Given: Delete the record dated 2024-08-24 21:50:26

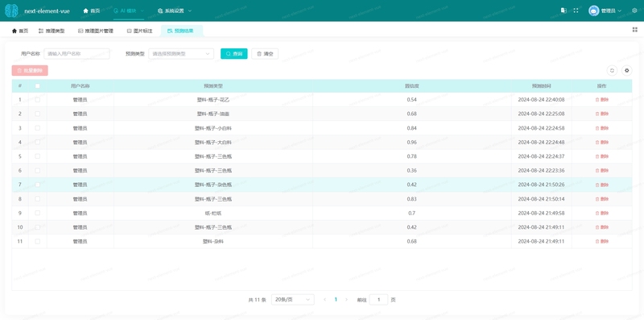Looking at the screenshot, I should pyautogui.click(x=602, y=185).
